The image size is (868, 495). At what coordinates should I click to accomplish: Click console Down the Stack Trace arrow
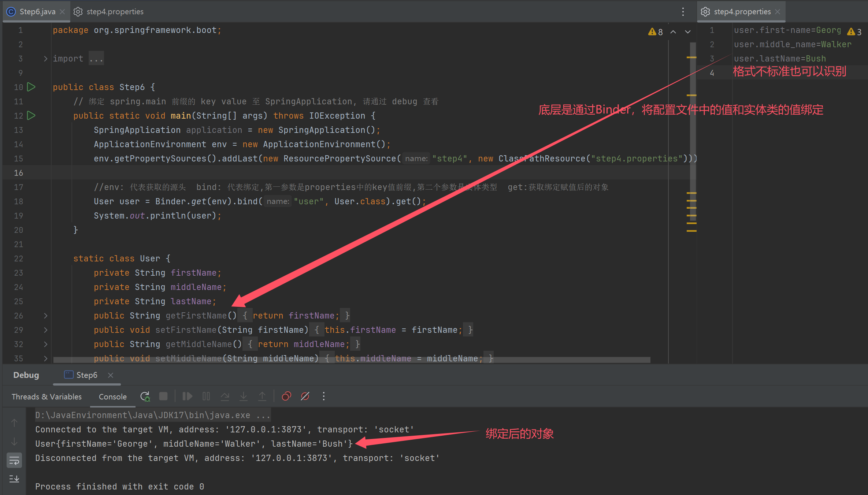coord(14,442)
